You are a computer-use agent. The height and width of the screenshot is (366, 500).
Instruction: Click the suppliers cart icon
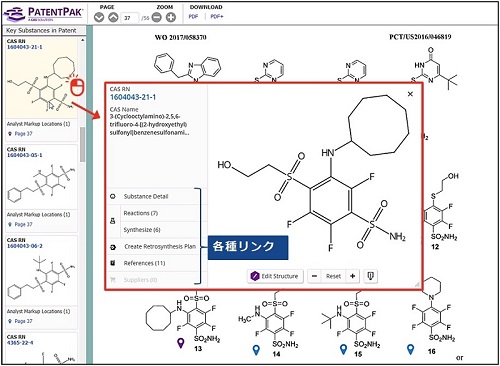113,280
